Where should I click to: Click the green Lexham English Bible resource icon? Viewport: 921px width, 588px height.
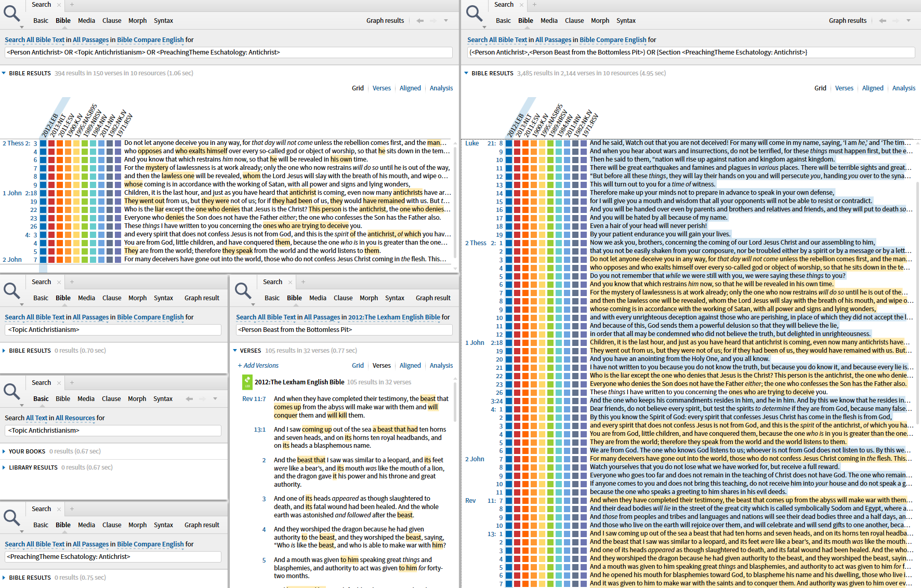click(247, 382)
